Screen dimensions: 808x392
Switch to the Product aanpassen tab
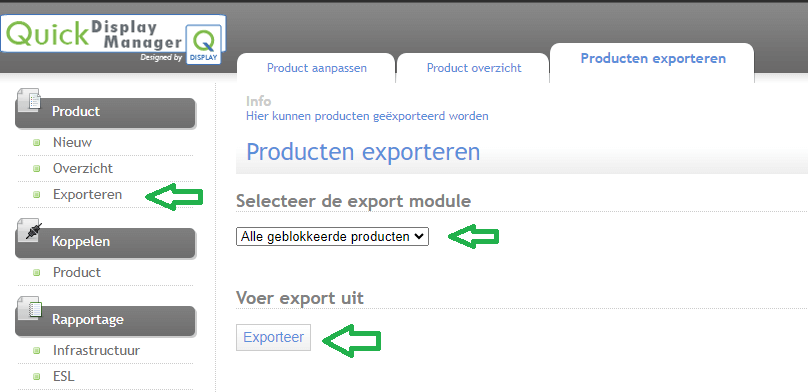[x=316, y=68]
